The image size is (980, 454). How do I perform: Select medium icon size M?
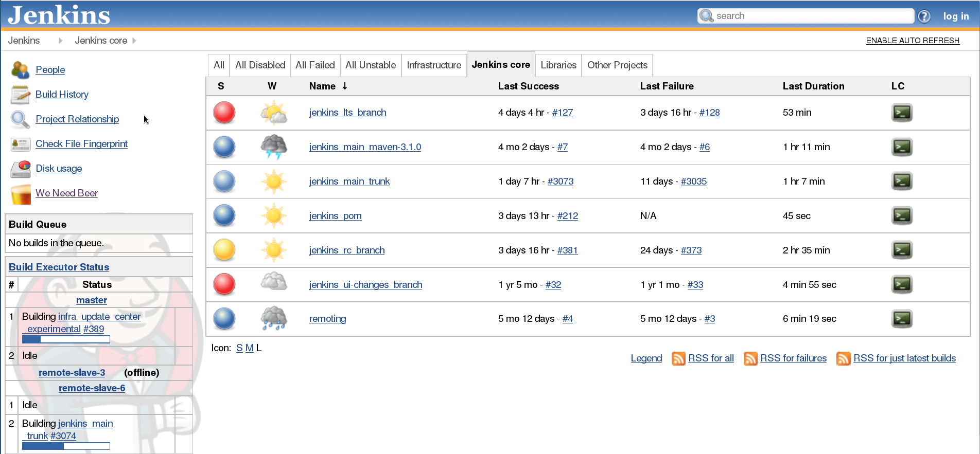[x=249, y=348]
